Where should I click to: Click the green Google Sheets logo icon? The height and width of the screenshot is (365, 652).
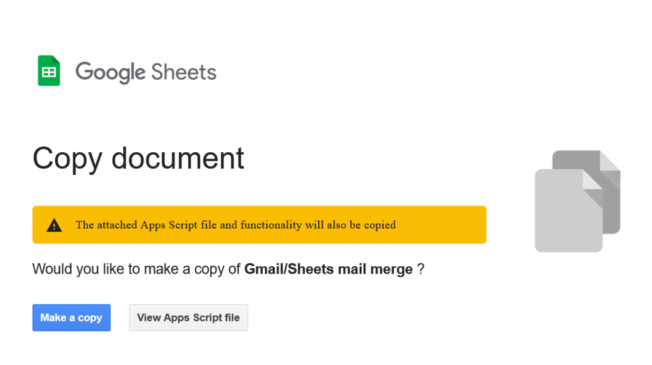coord(49,71)
